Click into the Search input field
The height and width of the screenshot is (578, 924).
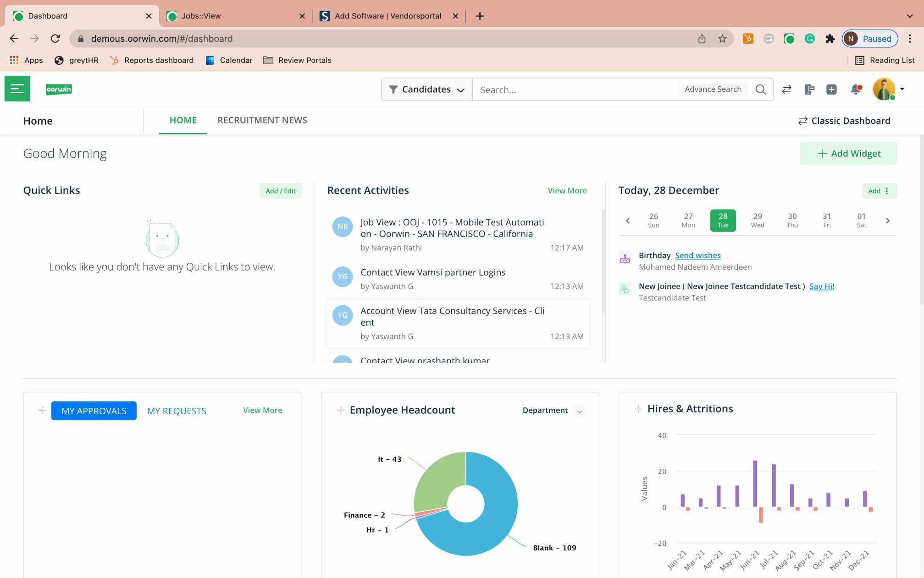point(575,89)
